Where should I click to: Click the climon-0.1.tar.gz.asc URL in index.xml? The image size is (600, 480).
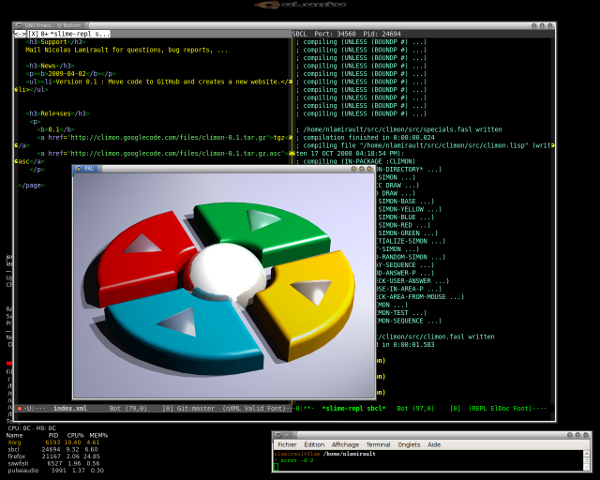[177, 153]
